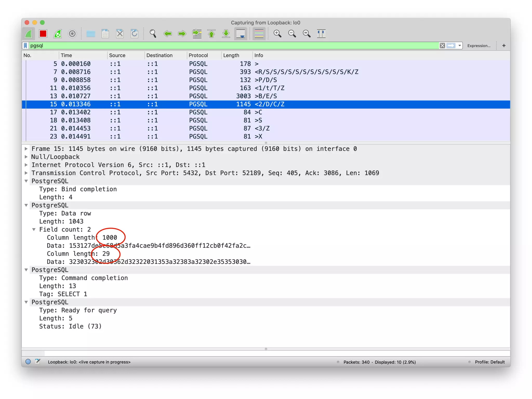Screen dimensions: 532x399
Task: Open capture file properties pencil icon
Action: click(x=38, y=361)
